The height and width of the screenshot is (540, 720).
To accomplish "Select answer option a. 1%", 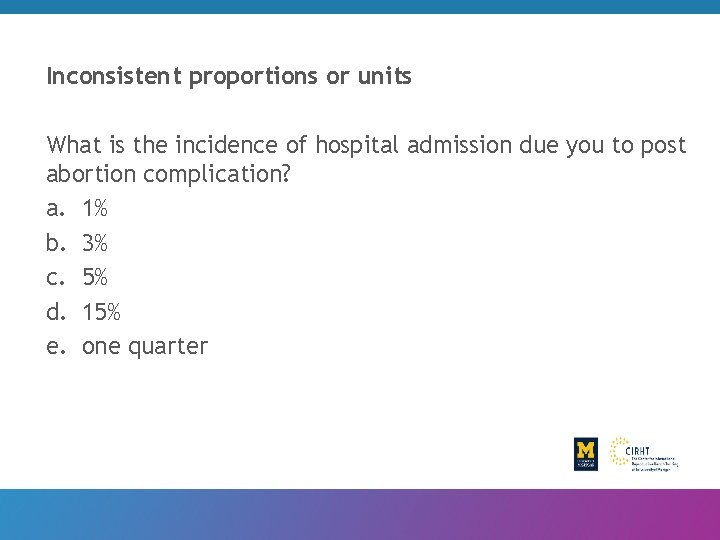I will tap(95, 209).
